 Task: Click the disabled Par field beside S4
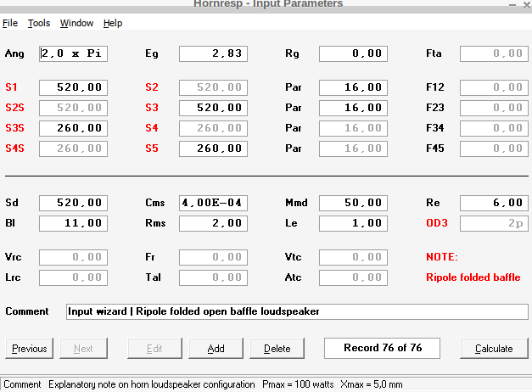(x=353, y=128)
